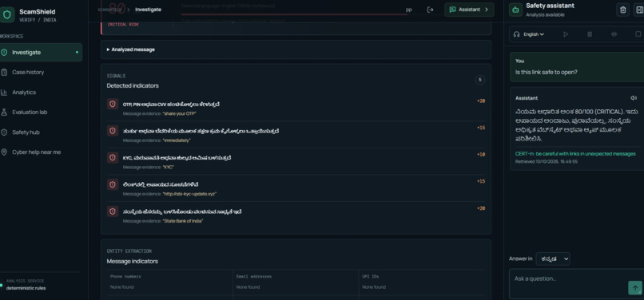Pause the assistant audio
This screenshot has width=644, height=300.
590,34
